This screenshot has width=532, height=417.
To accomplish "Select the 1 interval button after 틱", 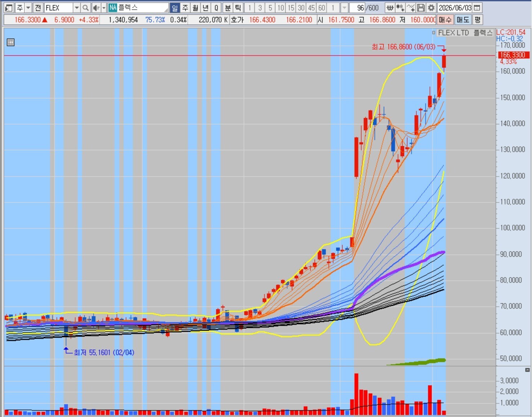I will tap(249, 8).
